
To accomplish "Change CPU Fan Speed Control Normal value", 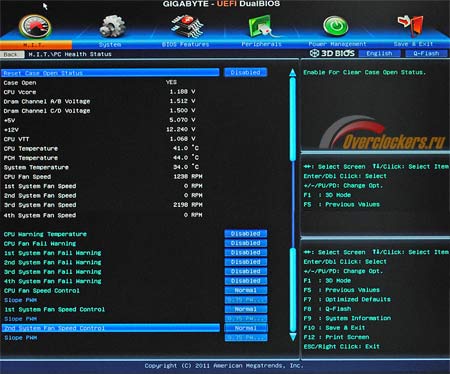I will pos(245,290).
